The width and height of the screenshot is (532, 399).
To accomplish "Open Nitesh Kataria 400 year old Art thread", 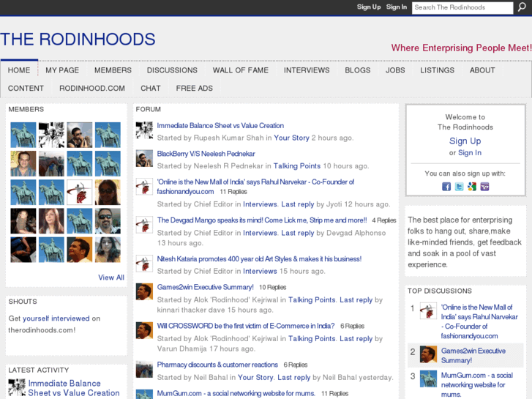I will pyautogui.click(x=259, y=258).
